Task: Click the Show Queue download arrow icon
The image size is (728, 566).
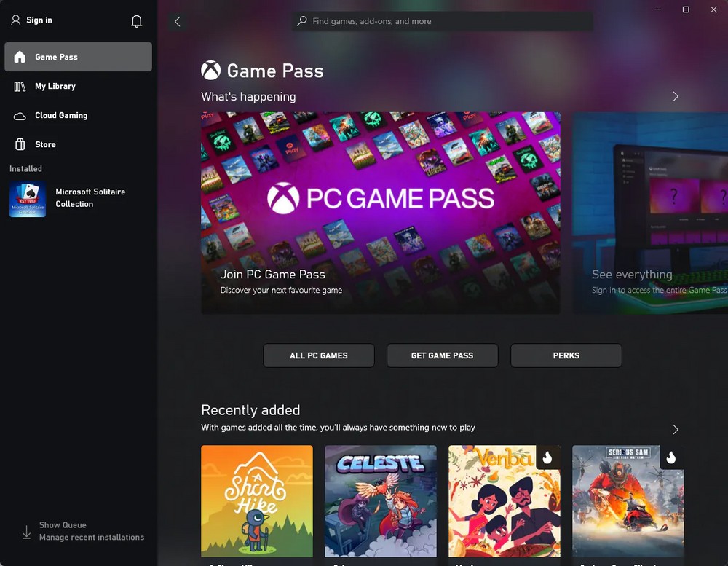Action: (26, 532)
